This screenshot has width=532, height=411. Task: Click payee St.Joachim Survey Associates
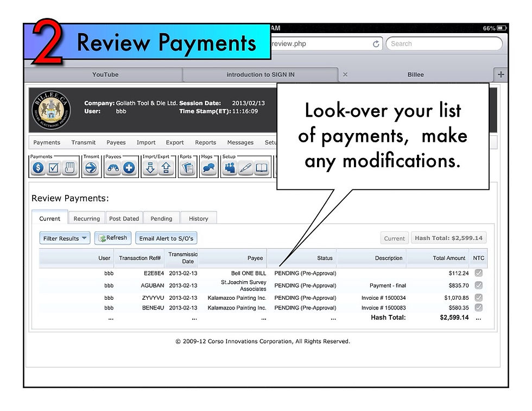tap(244, 286)
